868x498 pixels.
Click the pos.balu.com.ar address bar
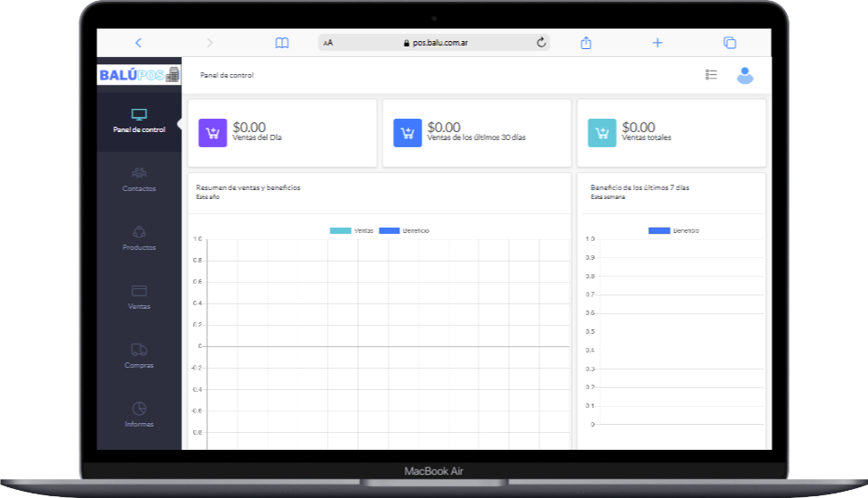pyautogui.click(x=435, y=42)
